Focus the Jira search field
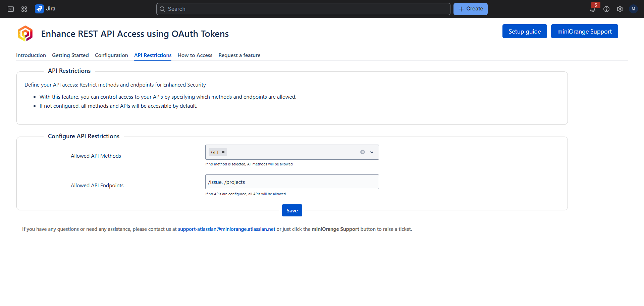This screenshot has height=306, width=644. coord(303,9)
